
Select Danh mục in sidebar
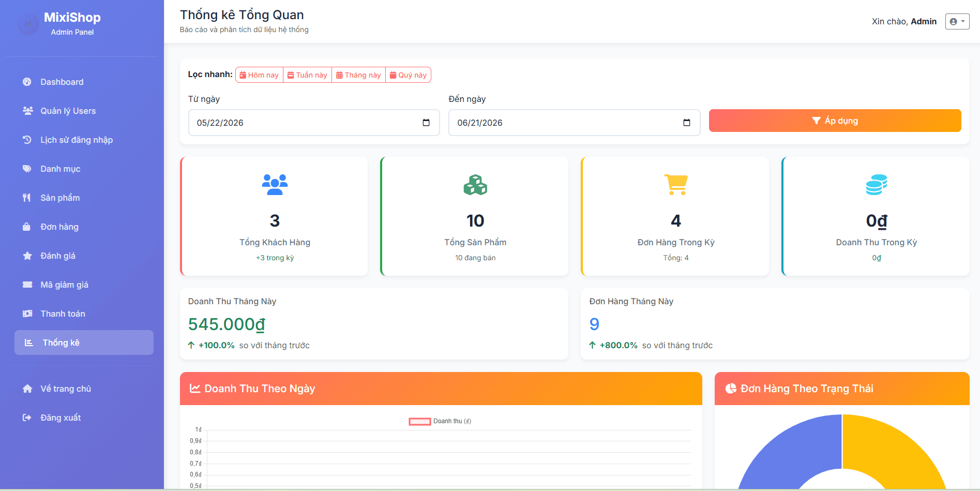click(84, 169)
